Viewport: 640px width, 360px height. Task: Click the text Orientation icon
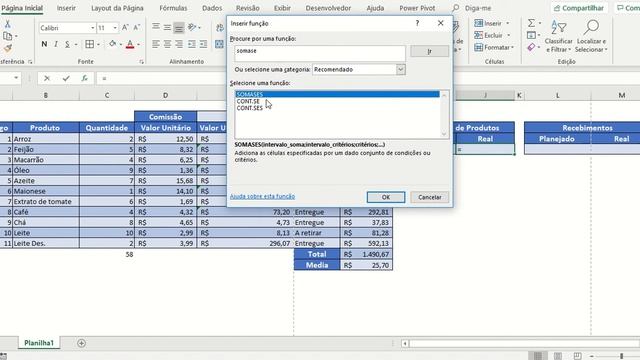(192, 27)
